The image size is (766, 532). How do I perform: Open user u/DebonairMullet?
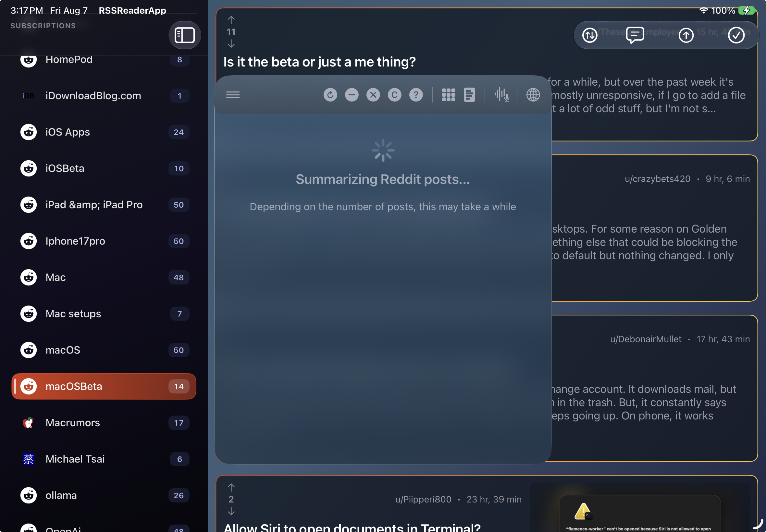coord(646,339)
